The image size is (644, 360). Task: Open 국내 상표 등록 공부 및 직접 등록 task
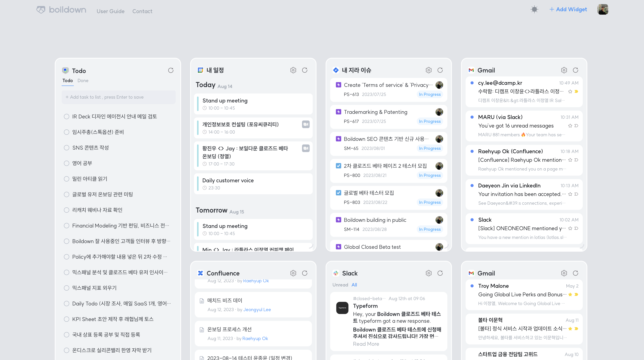tap(106, 335)
